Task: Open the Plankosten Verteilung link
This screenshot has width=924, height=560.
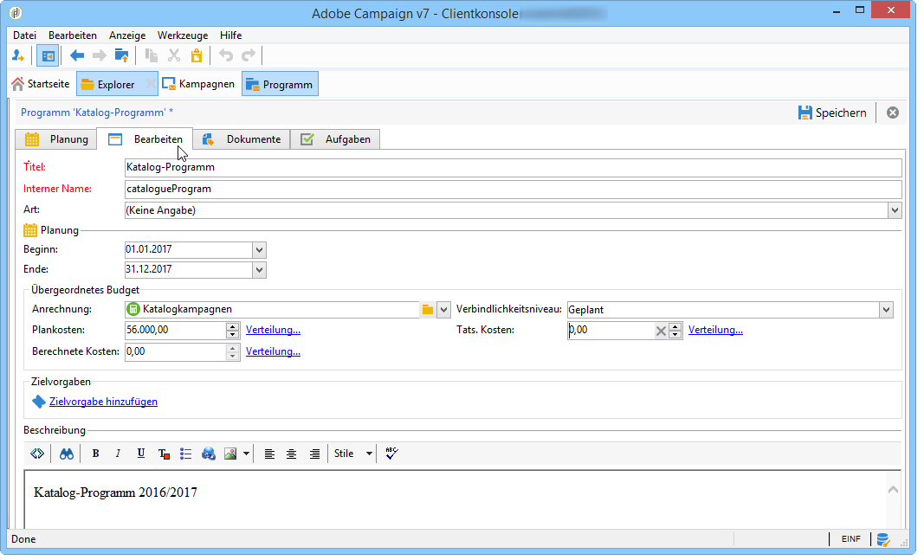Action: point(273,331)
